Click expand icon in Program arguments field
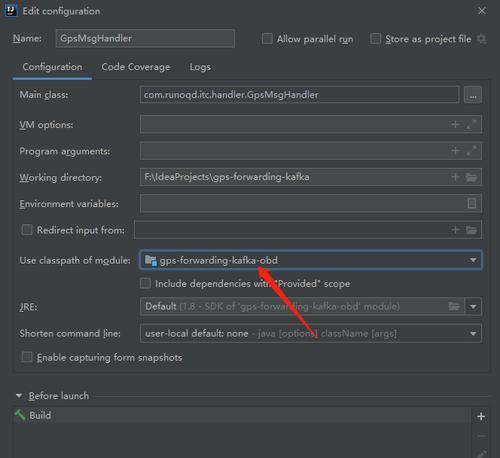 click(471, 151)
